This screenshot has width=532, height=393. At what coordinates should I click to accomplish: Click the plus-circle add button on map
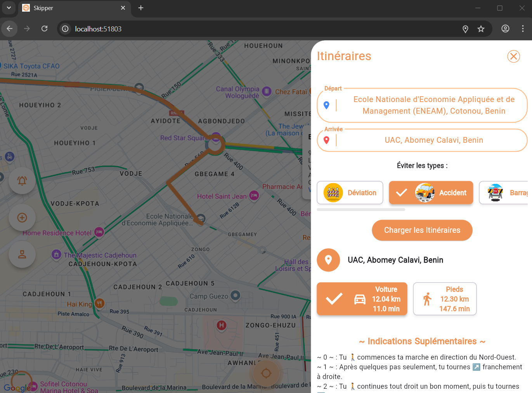tap(22, 218)
